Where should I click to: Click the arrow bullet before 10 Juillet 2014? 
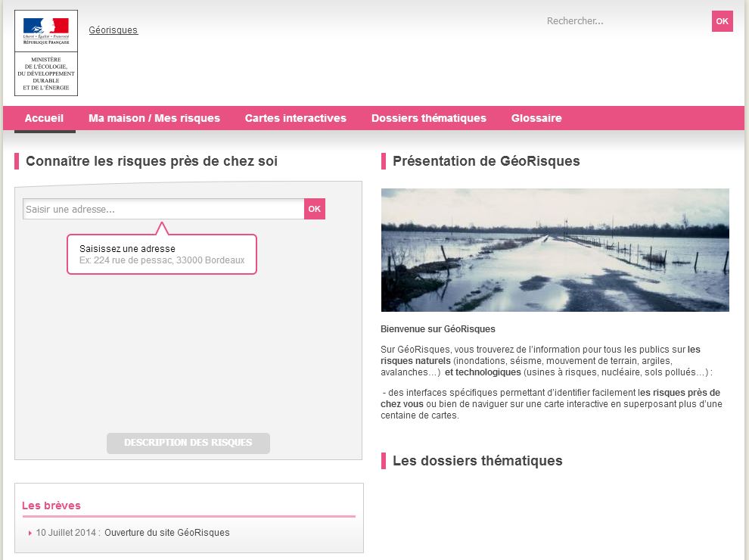coord(30,533)
